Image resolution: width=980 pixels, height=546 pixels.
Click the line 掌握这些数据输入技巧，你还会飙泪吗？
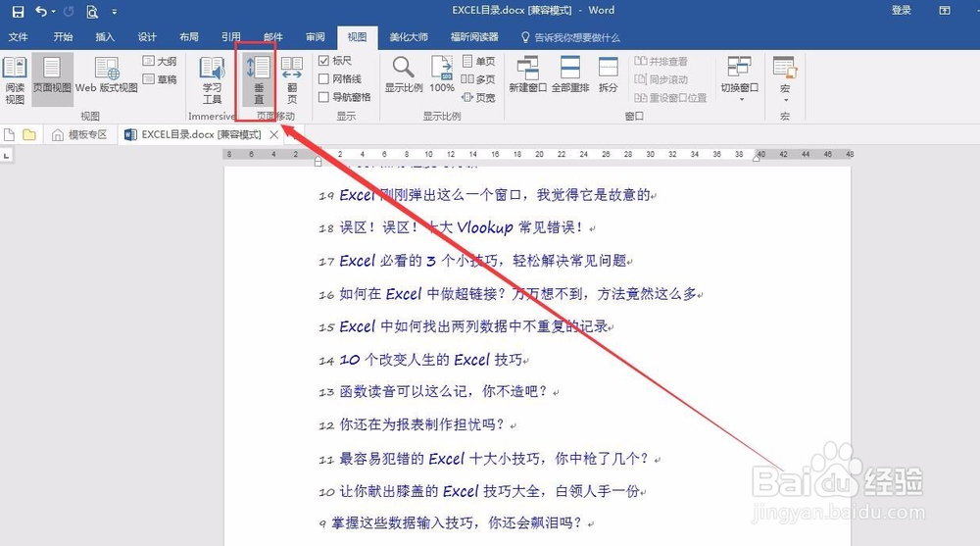457,522
